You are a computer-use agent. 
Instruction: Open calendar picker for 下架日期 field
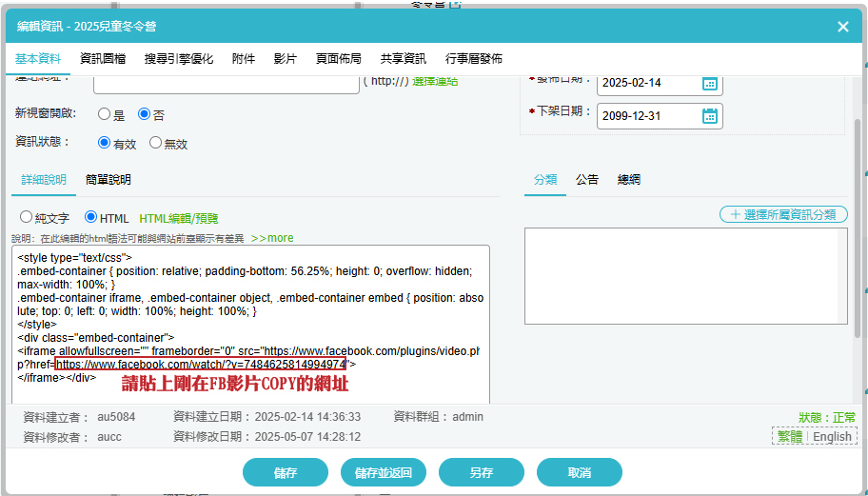(x=709, y=116)
